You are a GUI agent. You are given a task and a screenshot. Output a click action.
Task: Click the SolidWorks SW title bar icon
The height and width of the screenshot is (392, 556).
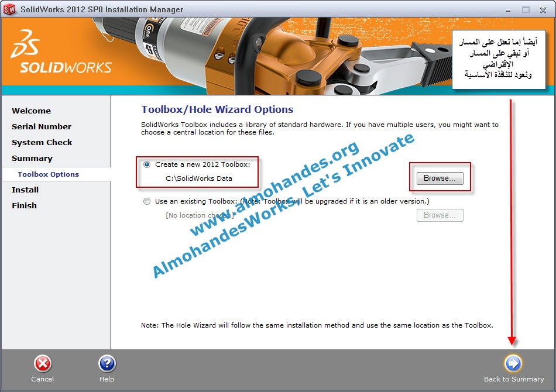coord(9,9)
